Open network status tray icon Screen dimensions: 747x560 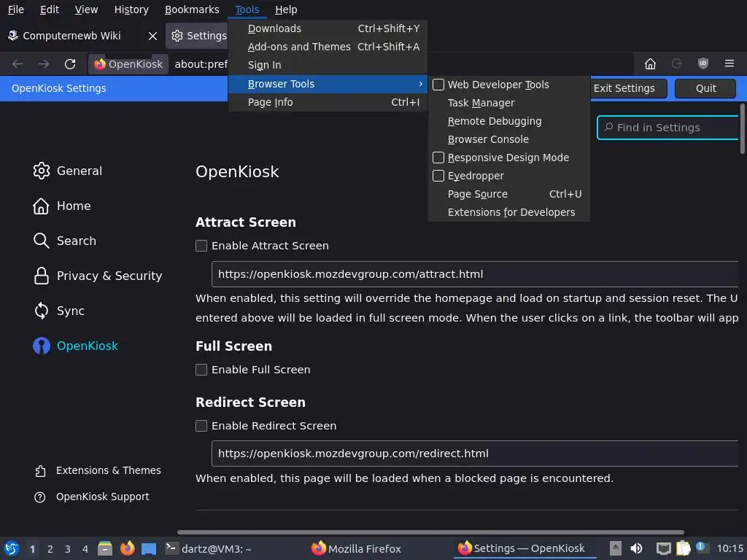click(x=663, y=548)
